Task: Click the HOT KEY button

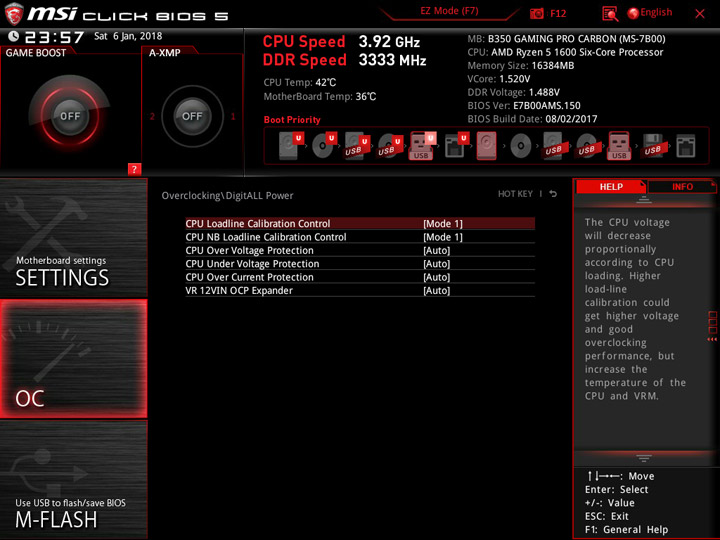Action: click(515, 194)
